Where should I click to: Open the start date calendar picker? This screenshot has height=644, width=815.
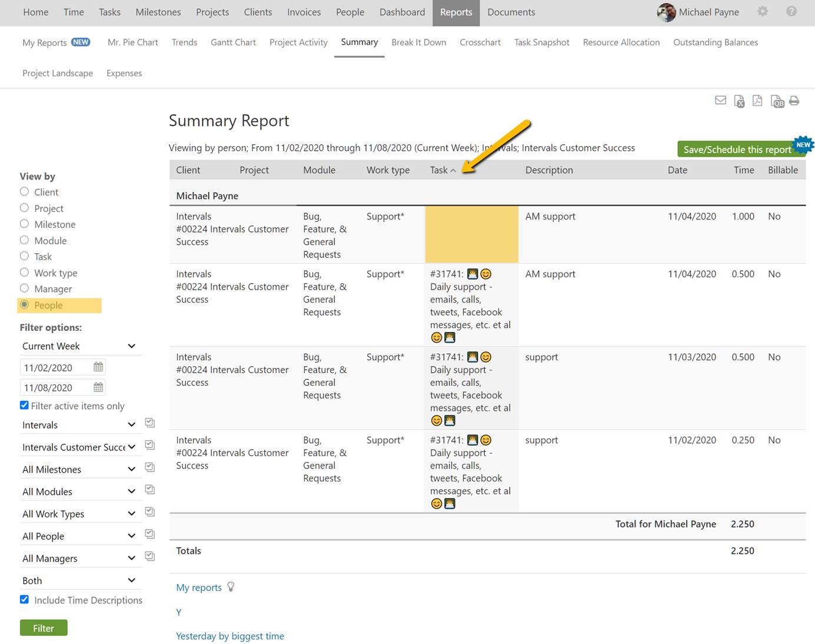[98, 367]
